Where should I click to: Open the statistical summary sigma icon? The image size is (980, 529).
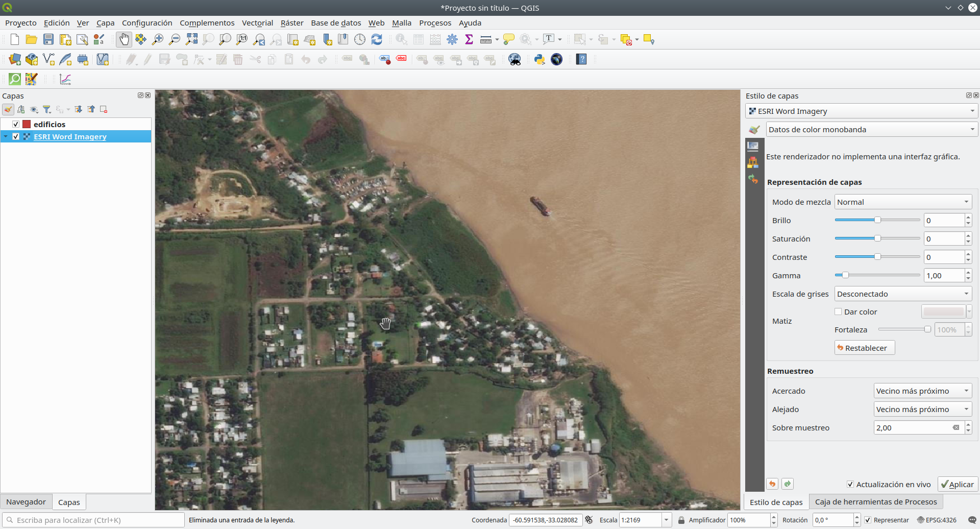point(469,39)
